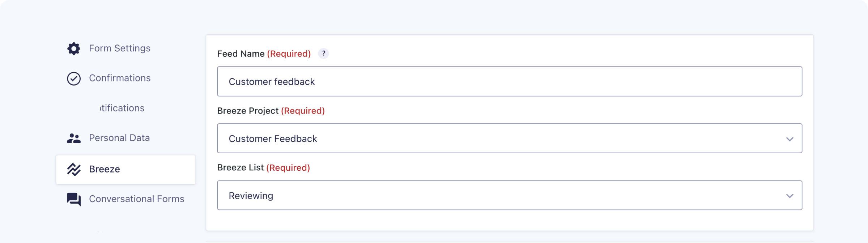868x243 pixels.
Task: Click the Breeze List field label
Action: pos(241,168)
